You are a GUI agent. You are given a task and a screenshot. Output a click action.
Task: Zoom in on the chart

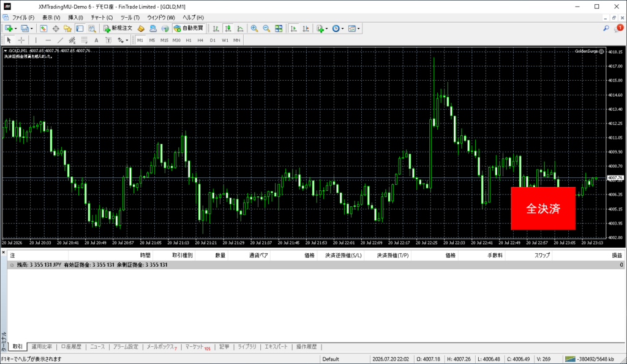[x=254, y=28]
